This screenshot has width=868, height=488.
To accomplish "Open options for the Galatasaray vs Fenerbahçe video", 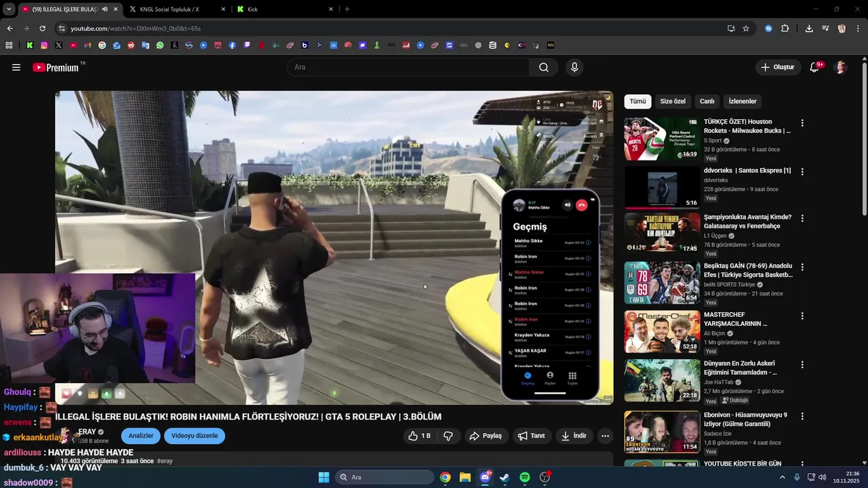I will (802, 219).
